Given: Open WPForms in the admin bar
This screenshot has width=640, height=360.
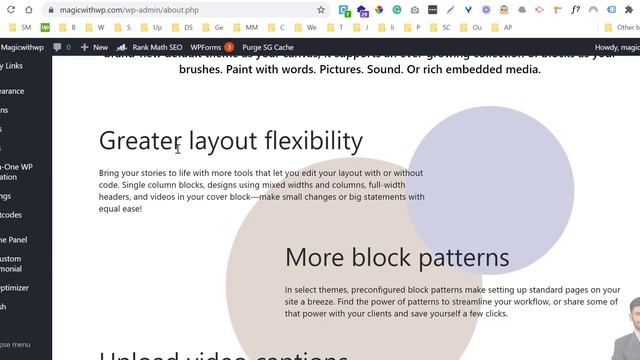Looking at the screenshot, I should tap(205, 47).
